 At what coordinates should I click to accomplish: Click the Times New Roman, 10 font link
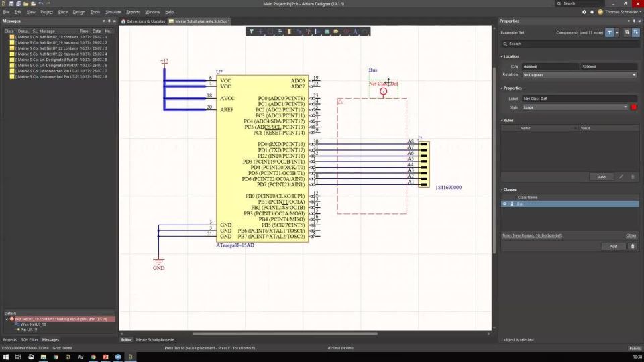(x=532, y=235)
